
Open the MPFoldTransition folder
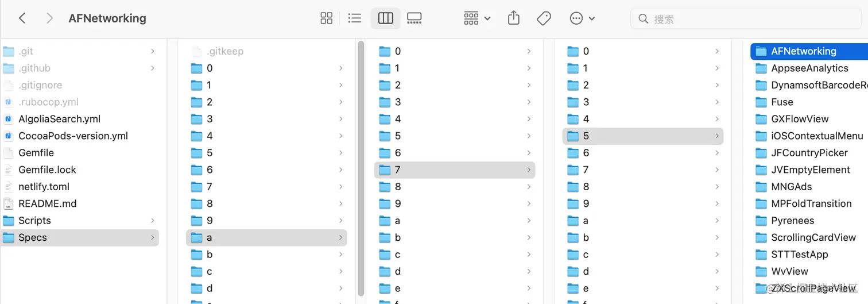coord(809,203)
